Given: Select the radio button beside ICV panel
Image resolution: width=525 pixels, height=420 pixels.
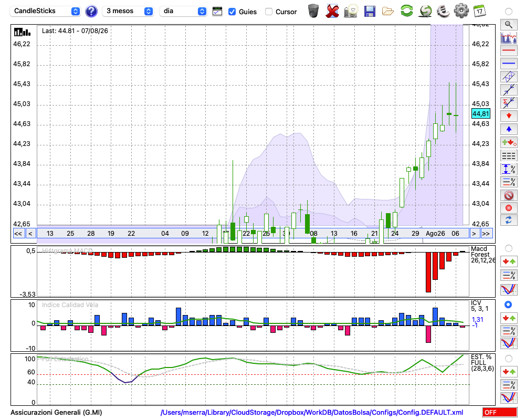Looking at the screenshot, I should [x=508, y=304].
